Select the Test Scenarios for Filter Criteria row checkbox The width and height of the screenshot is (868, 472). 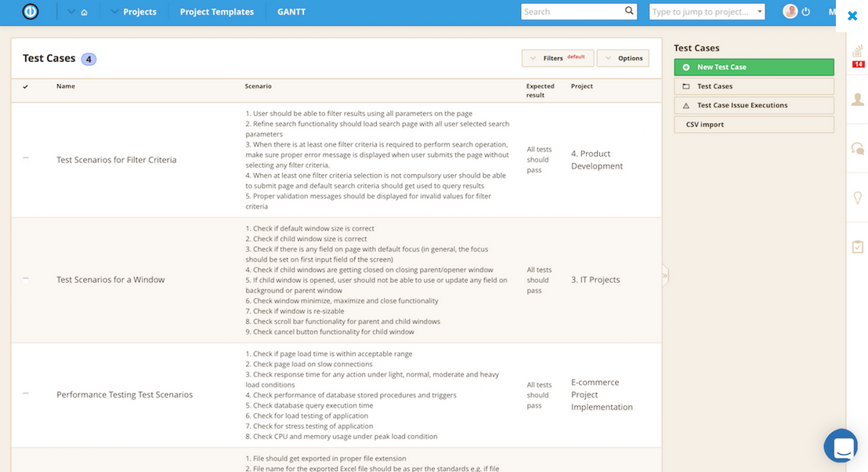click(x=26, y=158)
